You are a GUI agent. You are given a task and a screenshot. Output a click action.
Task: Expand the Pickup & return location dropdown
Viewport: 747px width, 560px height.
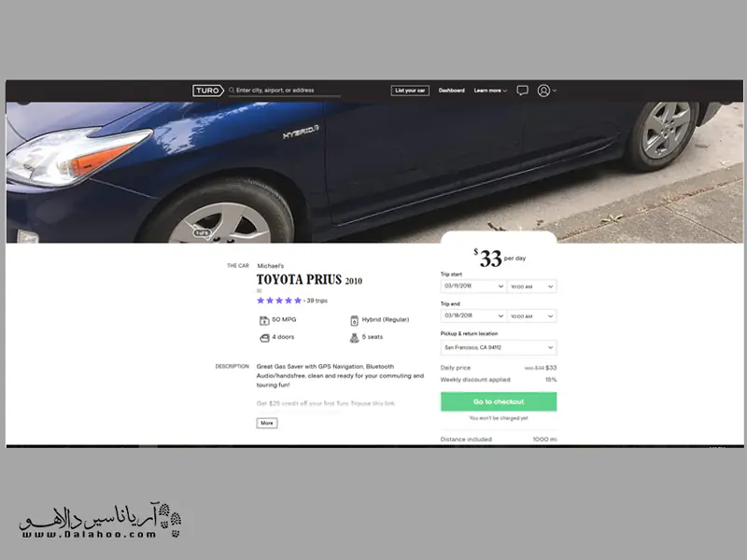pyautogui.click(x=499, y=347)
